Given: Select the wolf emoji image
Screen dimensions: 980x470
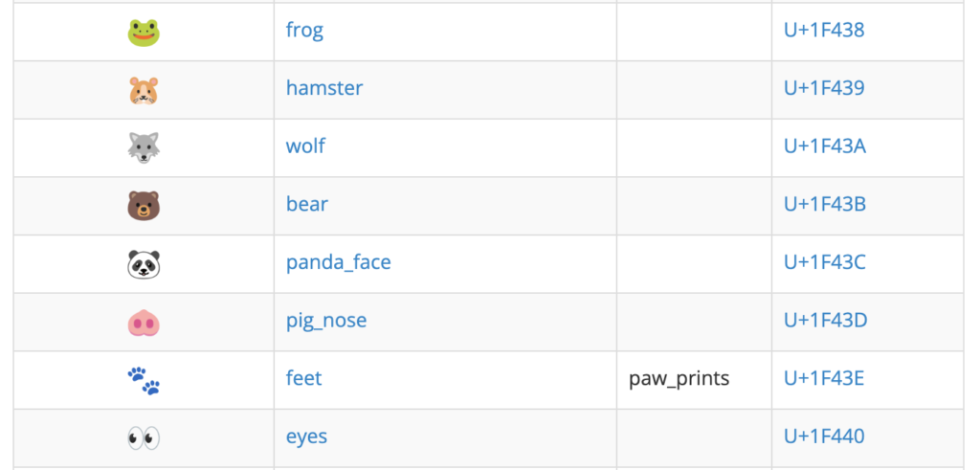Looking at the screenshot, I should 144,148.
